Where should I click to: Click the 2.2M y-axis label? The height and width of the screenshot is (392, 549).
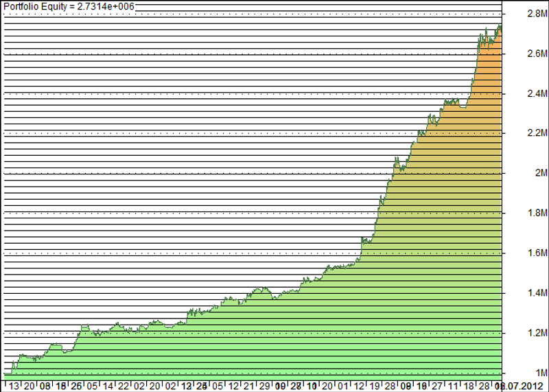point(537,133)
